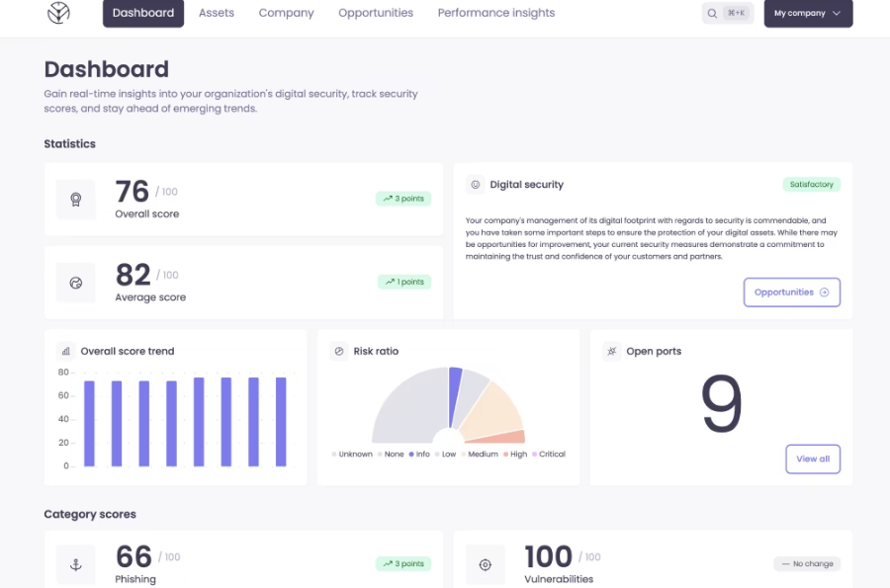Open the Assets tab

point(217,13)
